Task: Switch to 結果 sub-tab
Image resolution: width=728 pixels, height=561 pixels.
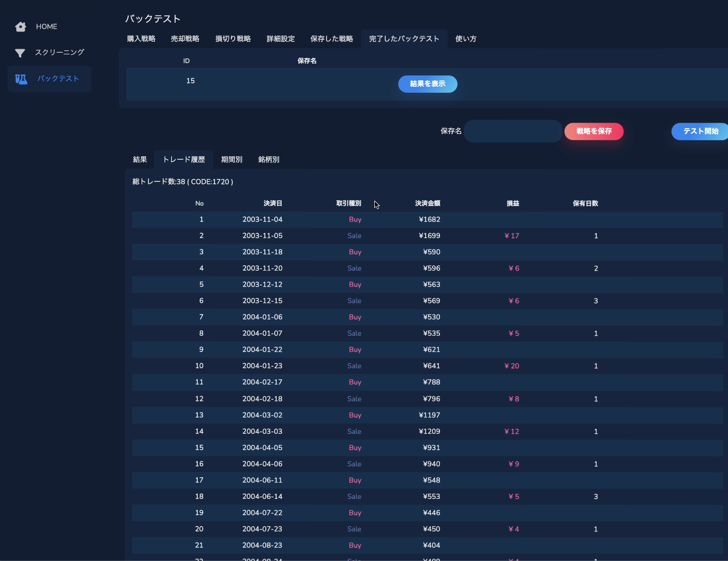Action: click(x=140, y=160)
